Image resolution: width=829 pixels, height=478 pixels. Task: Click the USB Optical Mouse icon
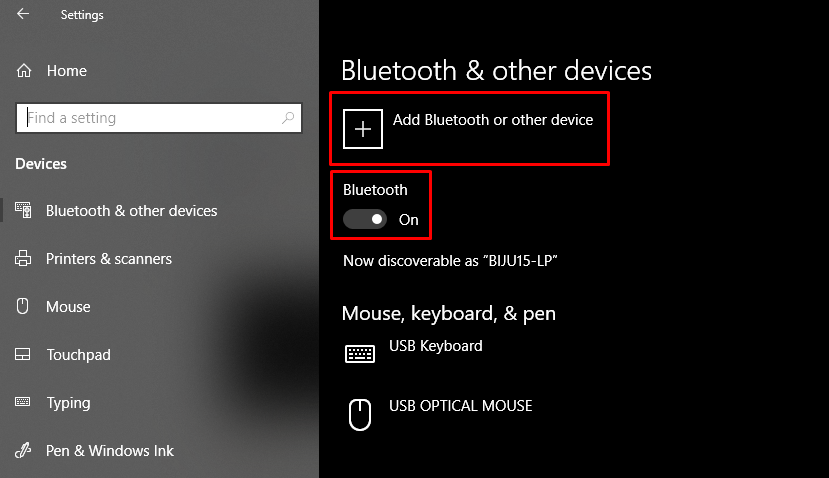click(x=360, y=413)
